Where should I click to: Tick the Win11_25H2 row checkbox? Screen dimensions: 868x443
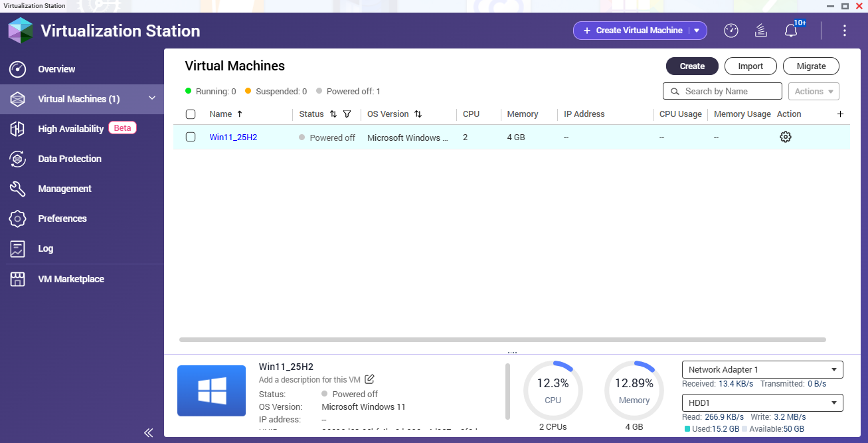[x=191, y=137]
